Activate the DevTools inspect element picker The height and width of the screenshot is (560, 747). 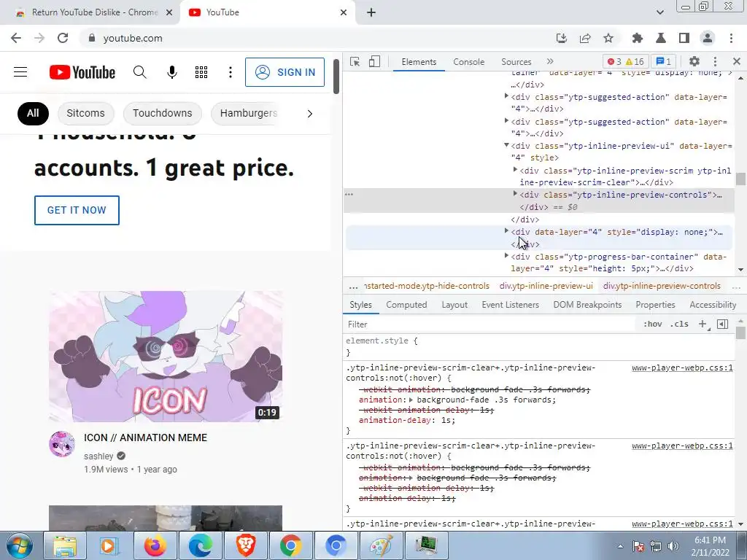[355, 62]
